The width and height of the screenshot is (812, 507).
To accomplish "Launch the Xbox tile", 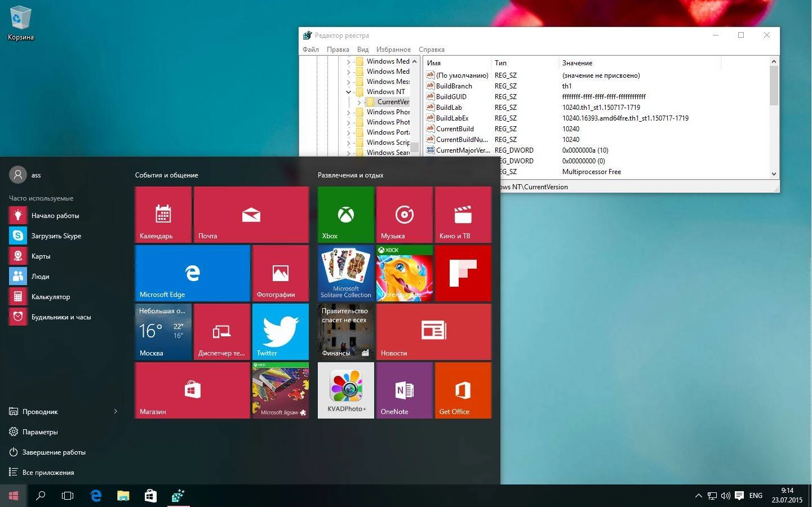I will (x=346, y=215).
